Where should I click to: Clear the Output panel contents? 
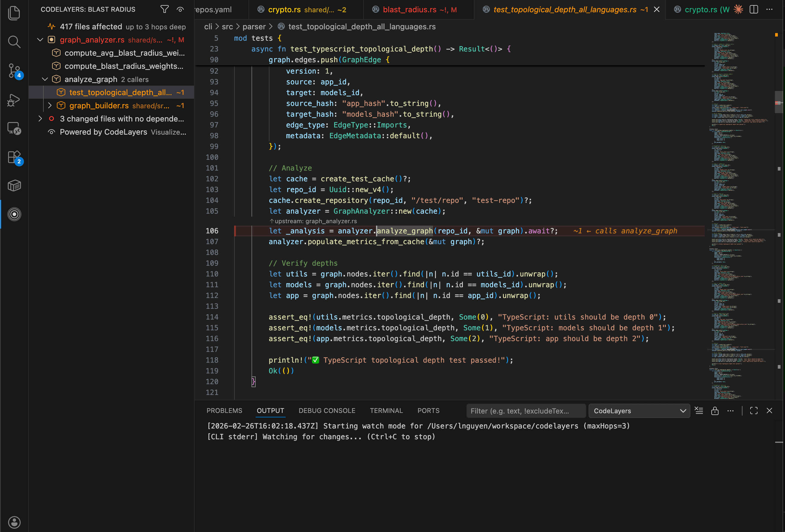699,411
